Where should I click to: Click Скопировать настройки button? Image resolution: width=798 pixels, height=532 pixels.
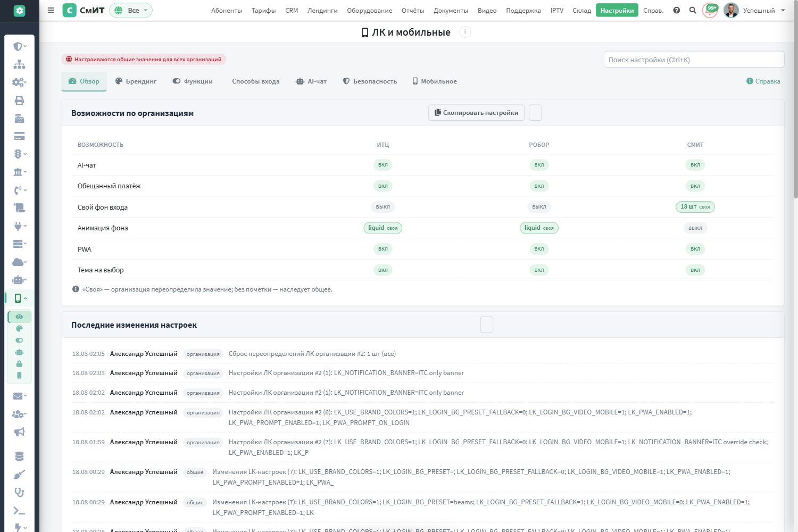[x=476, y=113]
